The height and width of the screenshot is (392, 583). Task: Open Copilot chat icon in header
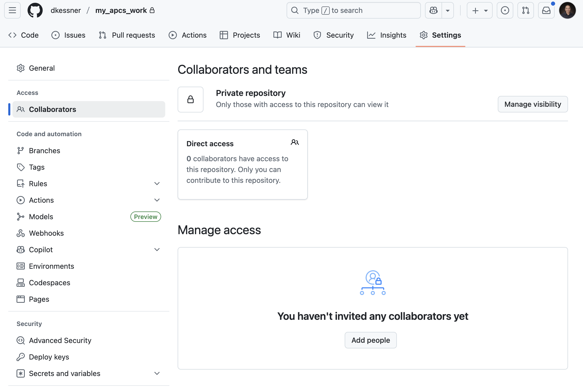tap(434, 10)
